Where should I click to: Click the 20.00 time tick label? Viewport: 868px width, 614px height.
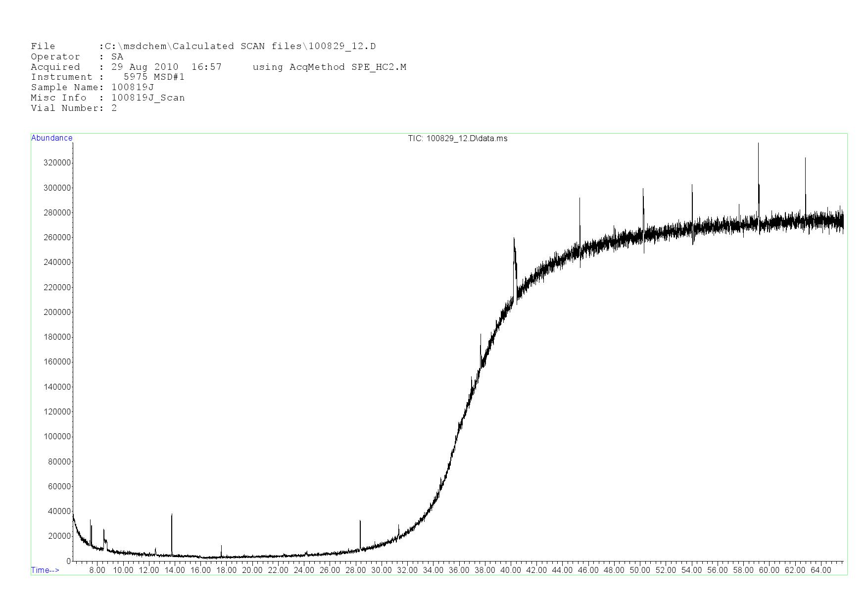pyautogui.click(x=252, y=570)
